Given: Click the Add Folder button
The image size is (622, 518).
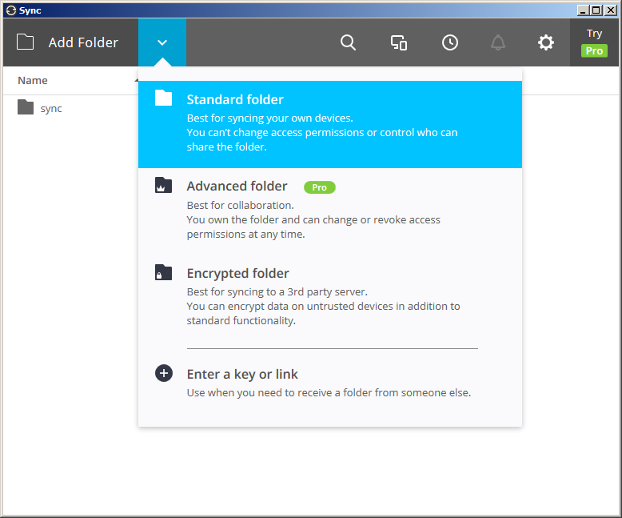Looking at the screenshot, I should click(x=71, y=42).
